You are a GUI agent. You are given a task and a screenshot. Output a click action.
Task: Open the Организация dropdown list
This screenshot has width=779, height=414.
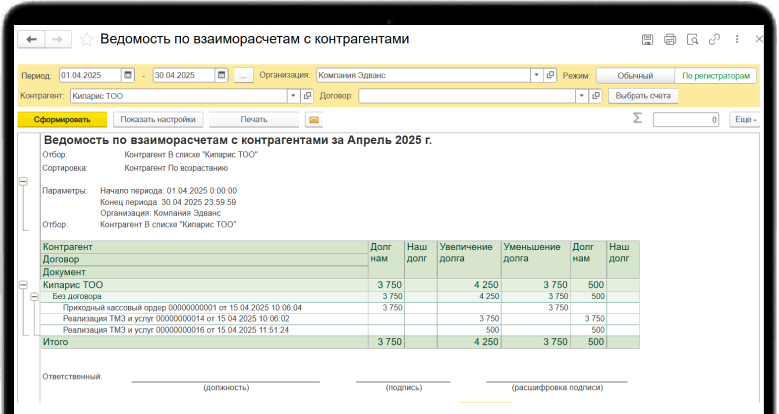click(537, 75)
